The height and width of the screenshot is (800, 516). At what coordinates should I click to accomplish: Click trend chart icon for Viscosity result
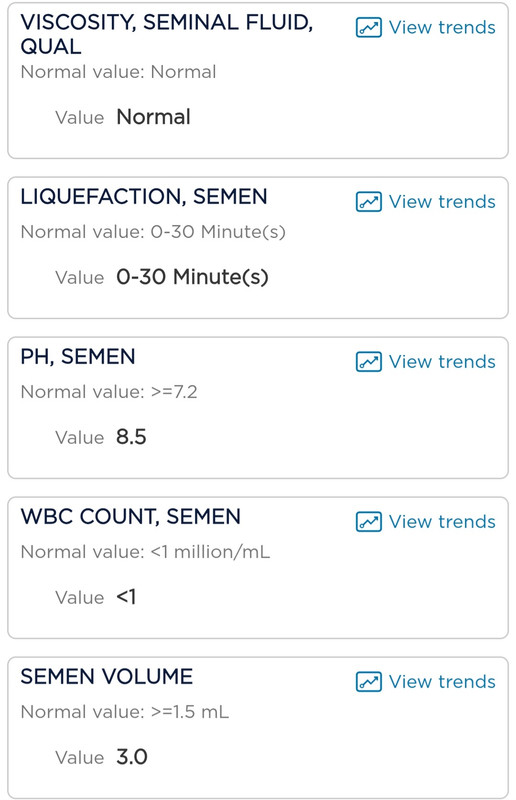point(368,28)
